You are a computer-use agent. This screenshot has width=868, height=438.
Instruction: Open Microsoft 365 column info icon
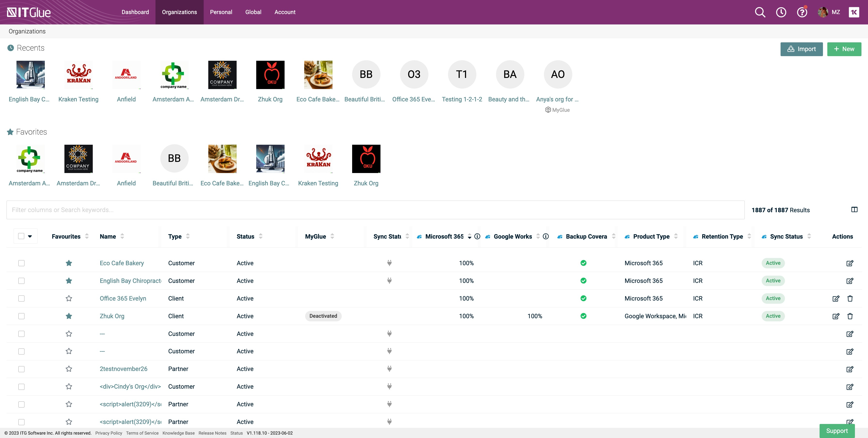pos(477,236)
